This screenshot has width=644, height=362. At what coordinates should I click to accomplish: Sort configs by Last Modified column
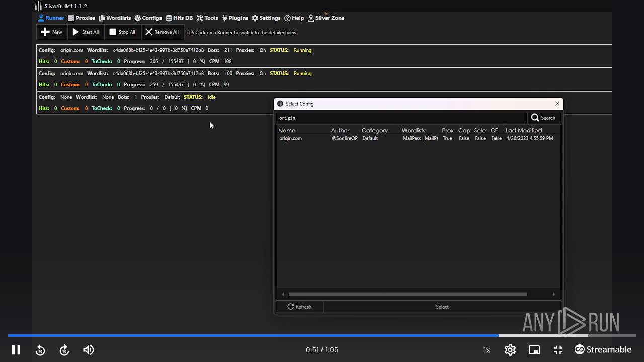tap(524, 130)
